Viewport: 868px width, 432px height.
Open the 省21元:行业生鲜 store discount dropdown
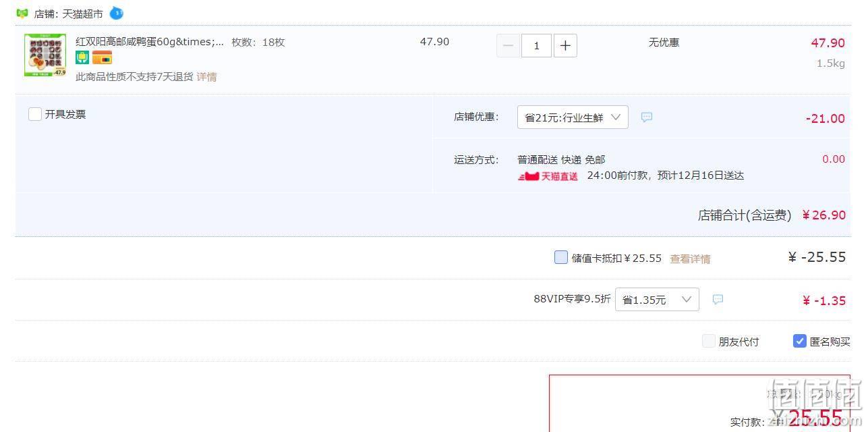573,117
